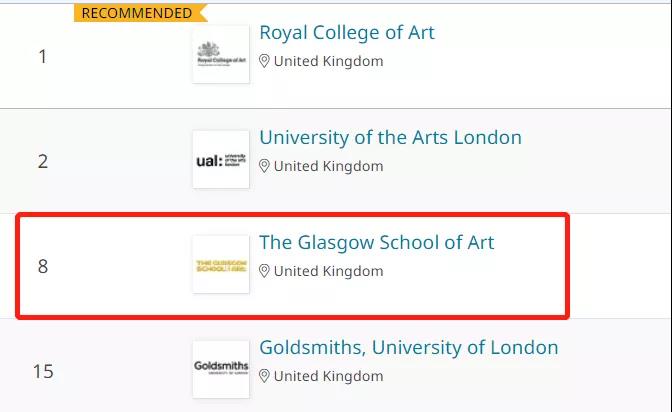Open The Glasgow School of Art link
The height and width of the screenshot is (412, 672).
click(x=376, y=243)
